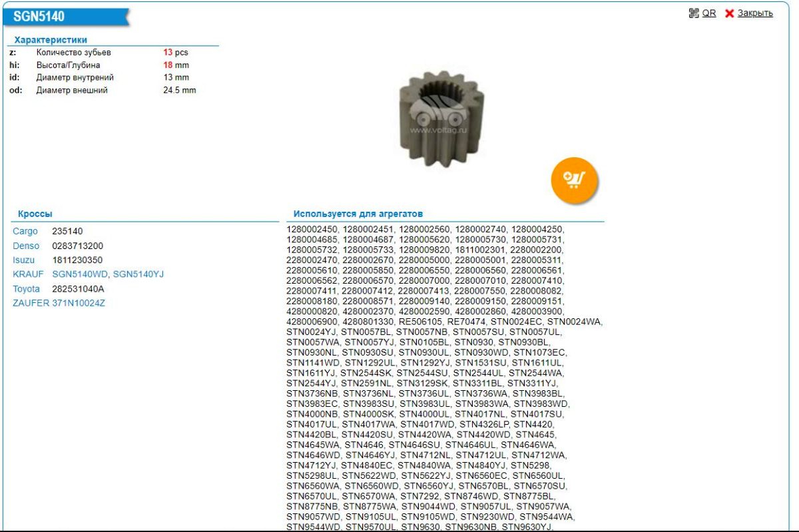This screenshot has width=799, height=532.
Task: Open the ZAUFER brand link
Action: pyautogui.click(x=31, y=303)
